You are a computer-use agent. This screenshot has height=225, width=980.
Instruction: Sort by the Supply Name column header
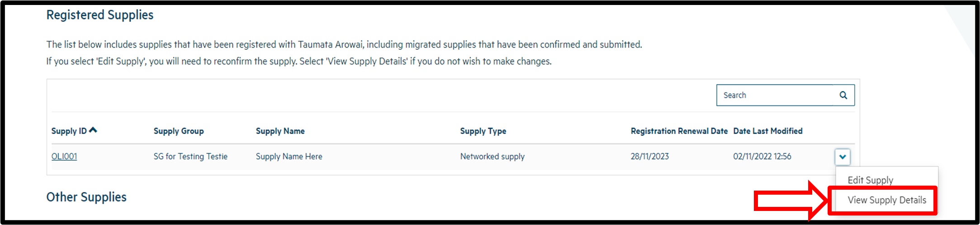[280, 131]
